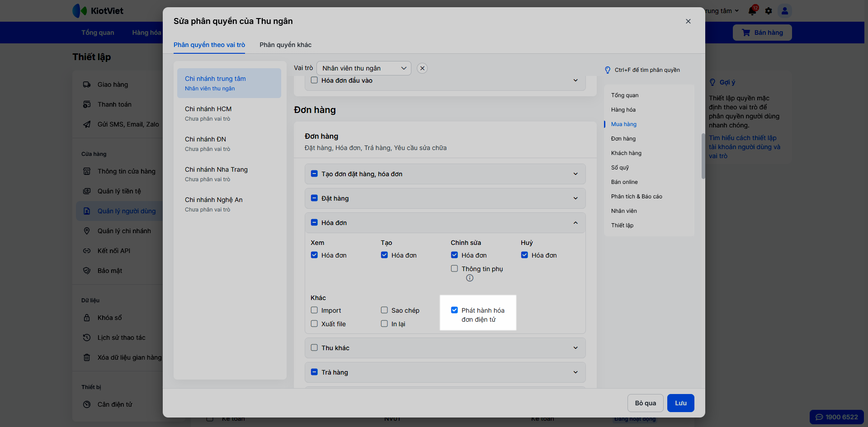
Task: Jump to Khách hàng in permission list
Action: point(626,153)
